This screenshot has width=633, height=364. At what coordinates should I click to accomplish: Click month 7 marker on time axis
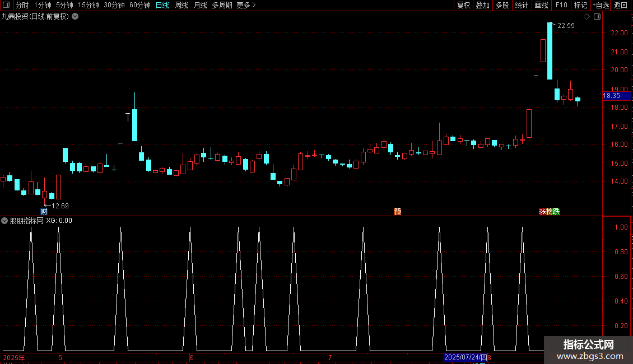click(x=330, y=357)
